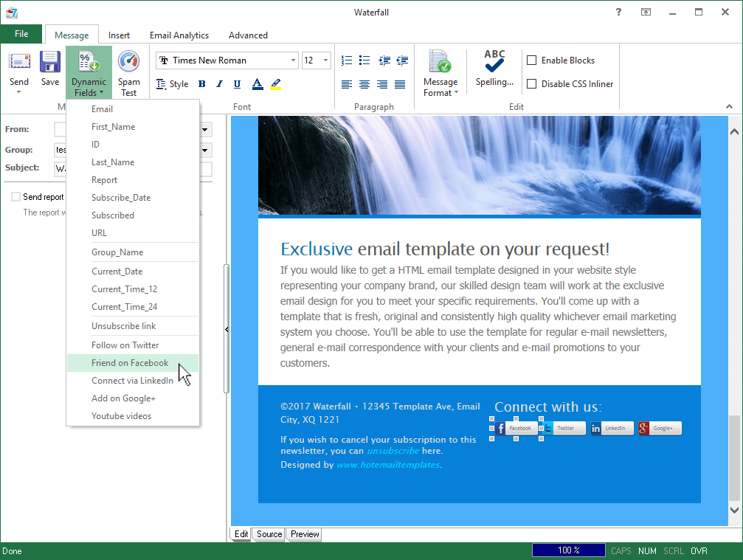
Task: Open the Dynamic Fields ribbon button
Action: (89, 72)
